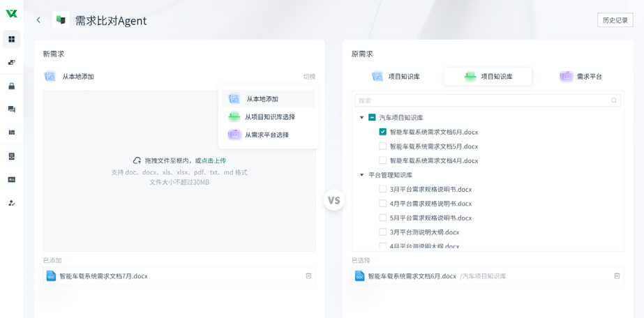Uncheck 智能车载系统需求文档6月.docx checkbox
The image size is (644, 318).
click(x=382, y=132)
